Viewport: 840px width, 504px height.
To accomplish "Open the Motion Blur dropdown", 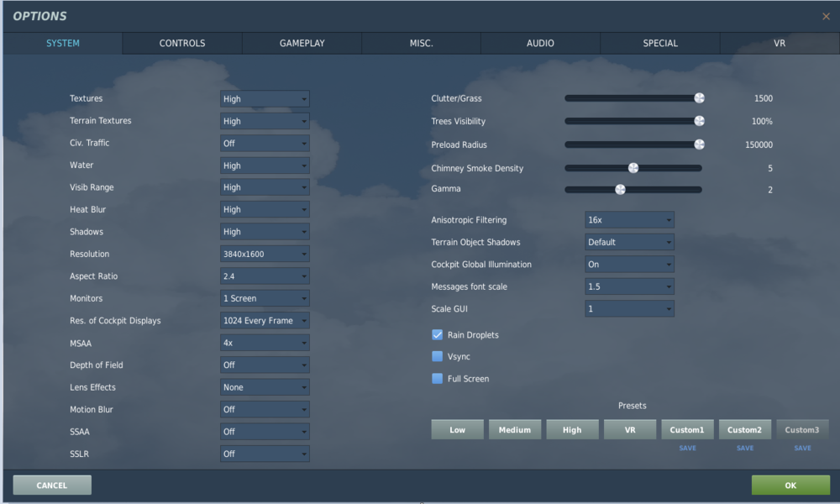I will coord(265,409).
